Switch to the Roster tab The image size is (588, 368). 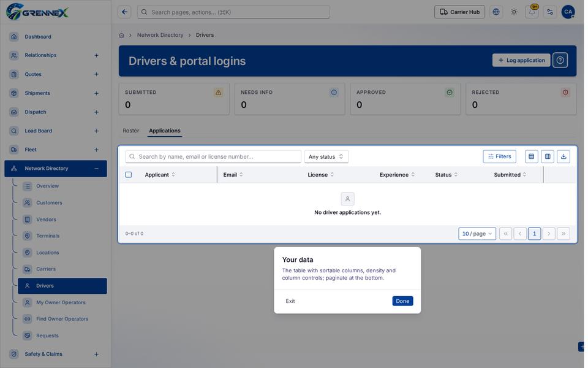point(131,131)
